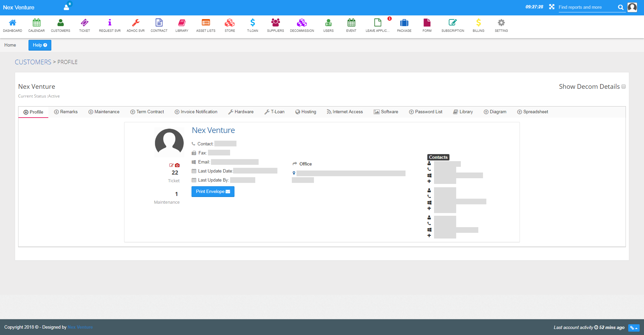Switch to the Password List tab
Screen dimensions: 644x335
(426, 112)
